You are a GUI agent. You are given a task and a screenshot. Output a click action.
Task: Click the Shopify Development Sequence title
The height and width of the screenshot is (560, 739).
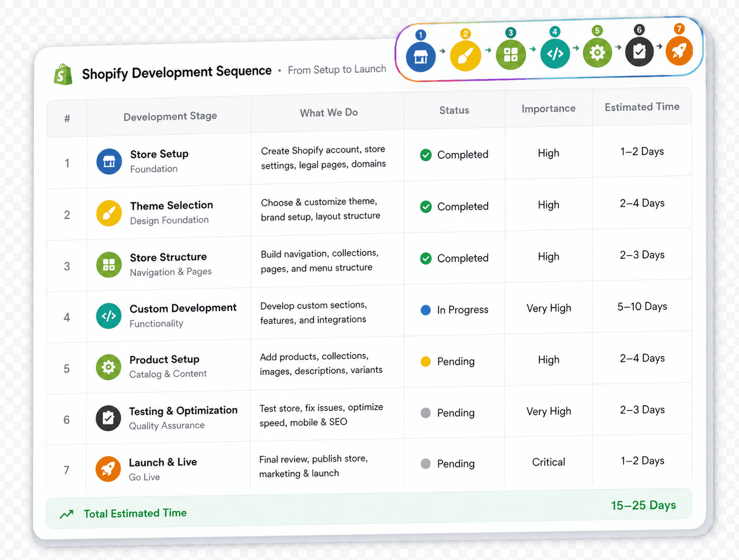pyautogui.click(x=177, y=72)
